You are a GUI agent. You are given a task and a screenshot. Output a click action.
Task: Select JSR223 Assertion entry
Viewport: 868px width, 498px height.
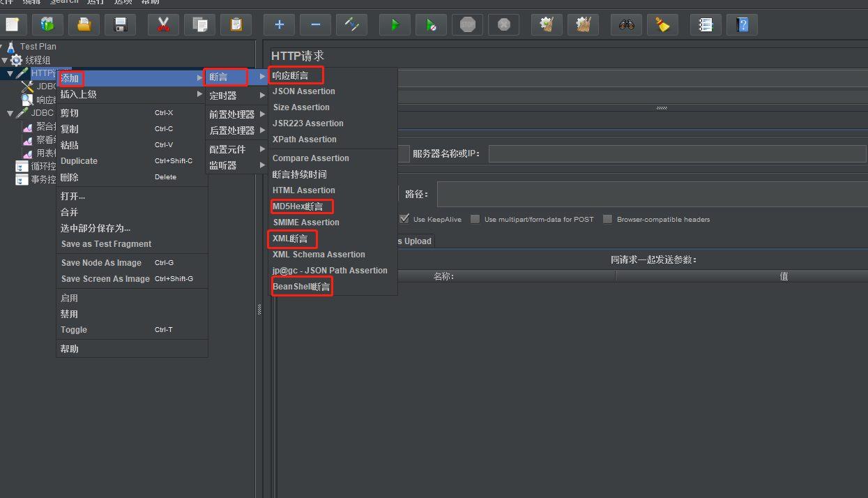[x=333, y=123]
